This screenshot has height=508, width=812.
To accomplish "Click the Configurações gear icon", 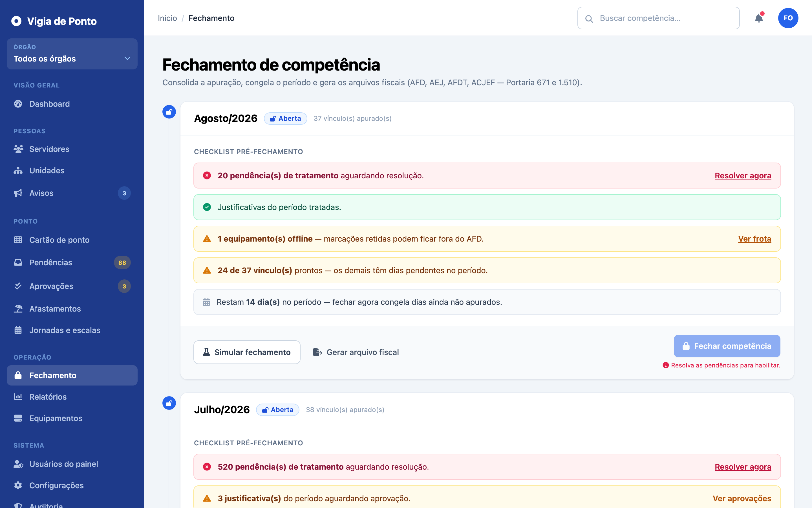I will 18,485.
